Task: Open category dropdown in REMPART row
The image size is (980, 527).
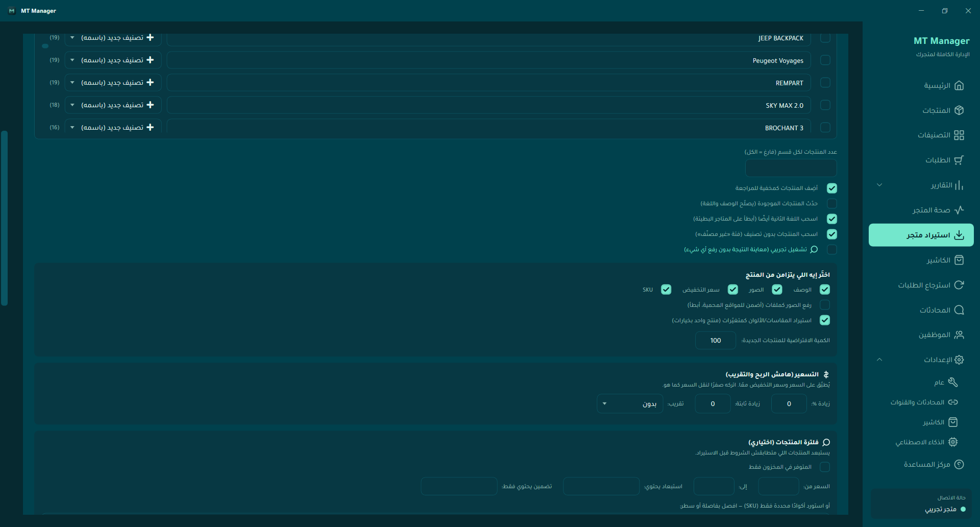Action: click(x=113, y=83)
